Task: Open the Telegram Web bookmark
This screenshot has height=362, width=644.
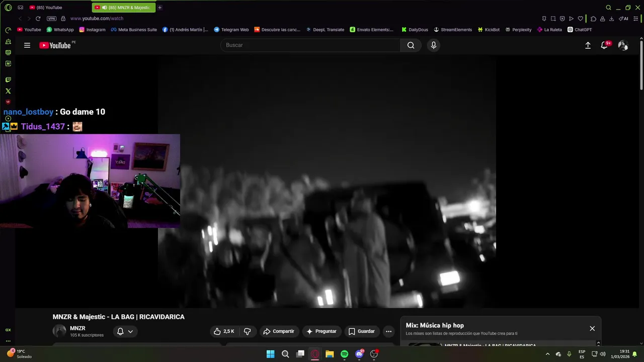Action: [x=231, y=30]
